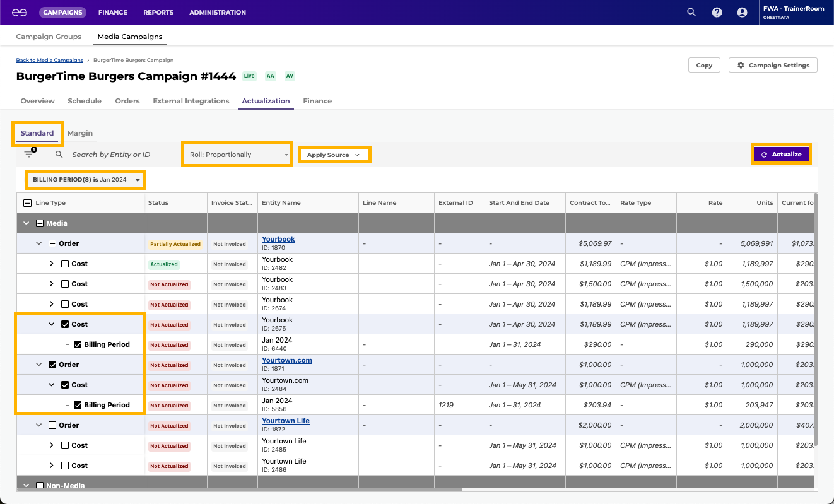
Task: Click the search magnifier icon in top bar
Action: point(691,12)
